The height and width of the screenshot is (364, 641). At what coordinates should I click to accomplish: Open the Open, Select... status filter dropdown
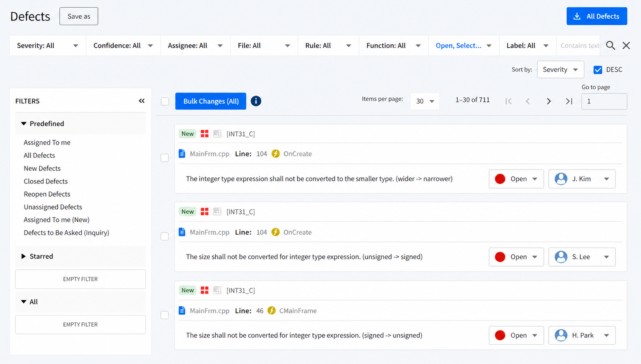(464, 45)
